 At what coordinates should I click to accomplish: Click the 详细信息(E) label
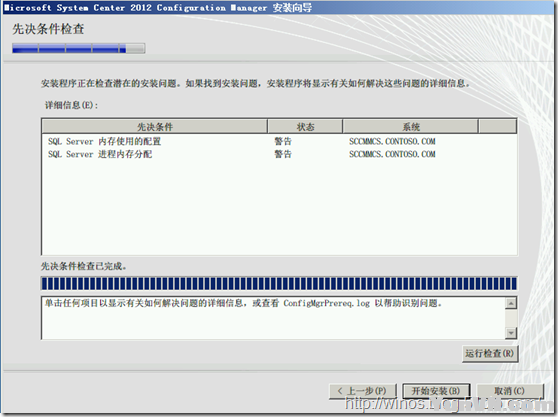pyautogui.click(x=71, y=105)
